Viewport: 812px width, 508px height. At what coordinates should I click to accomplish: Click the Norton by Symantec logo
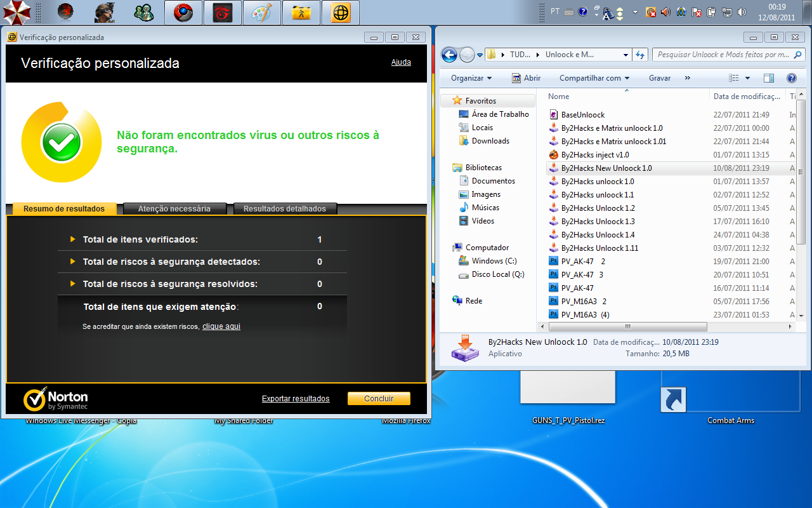tap(56, 399)
